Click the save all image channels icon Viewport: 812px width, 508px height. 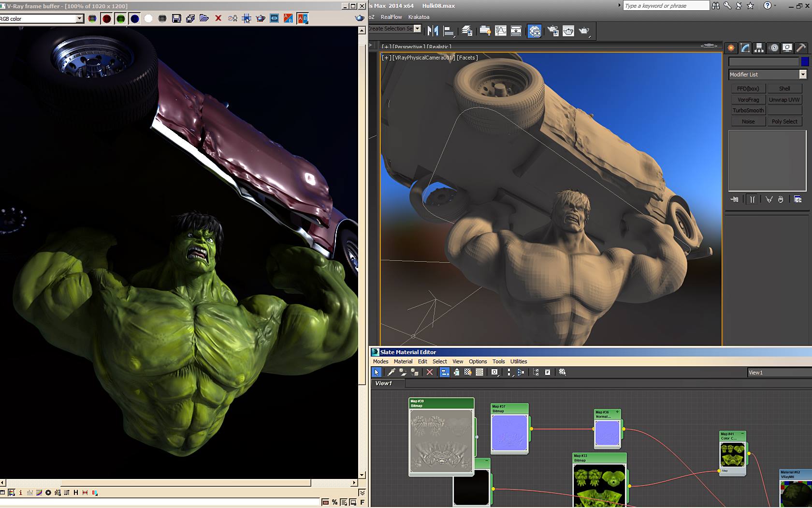190,18
